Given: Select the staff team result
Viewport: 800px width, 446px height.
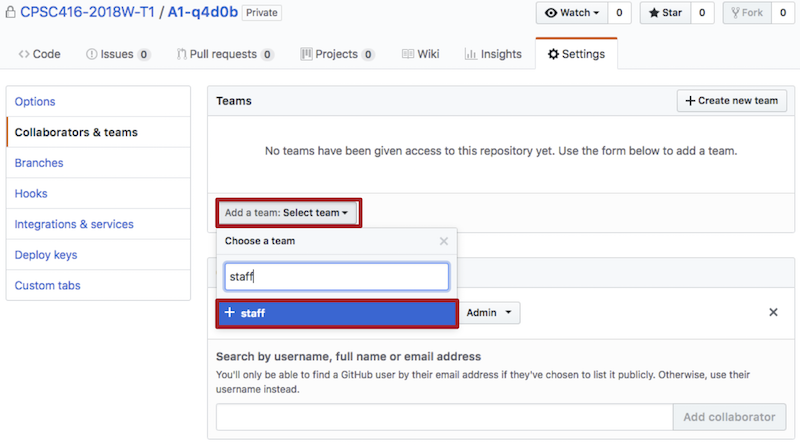Looking at the screenshot, I should pos(337,313).
